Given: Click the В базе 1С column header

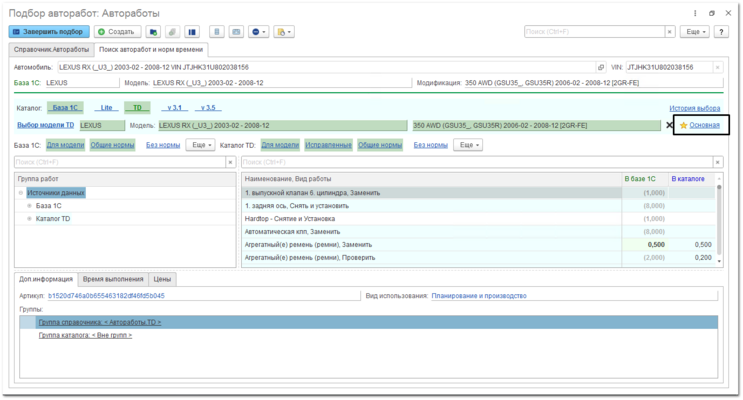Looking at the screenshot, I should 644,179.
